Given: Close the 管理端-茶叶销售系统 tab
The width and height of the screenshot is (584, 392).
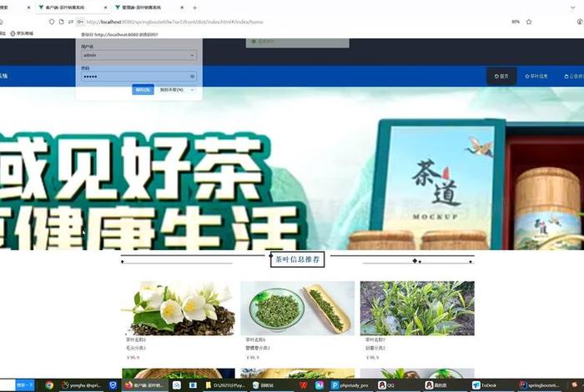Looking at the screenshot, I should [182, 8].
